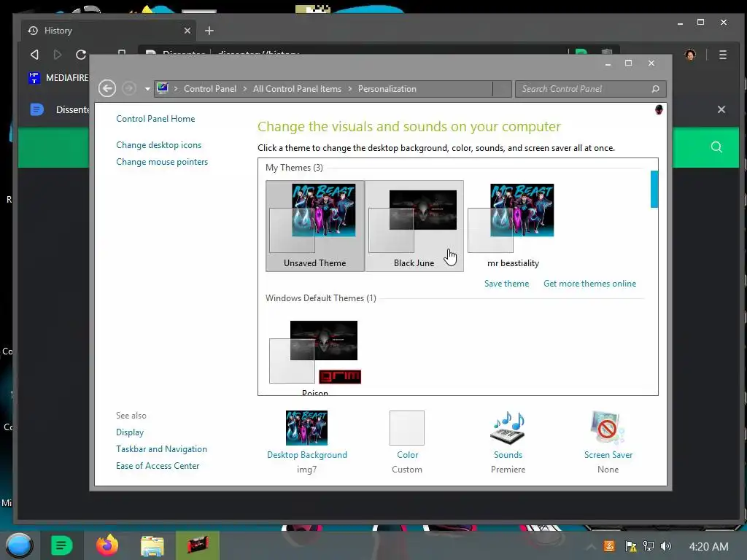Select the Black June theme
Screen dimensions: 747x560
pyautogui.click(x=414, y=226)
